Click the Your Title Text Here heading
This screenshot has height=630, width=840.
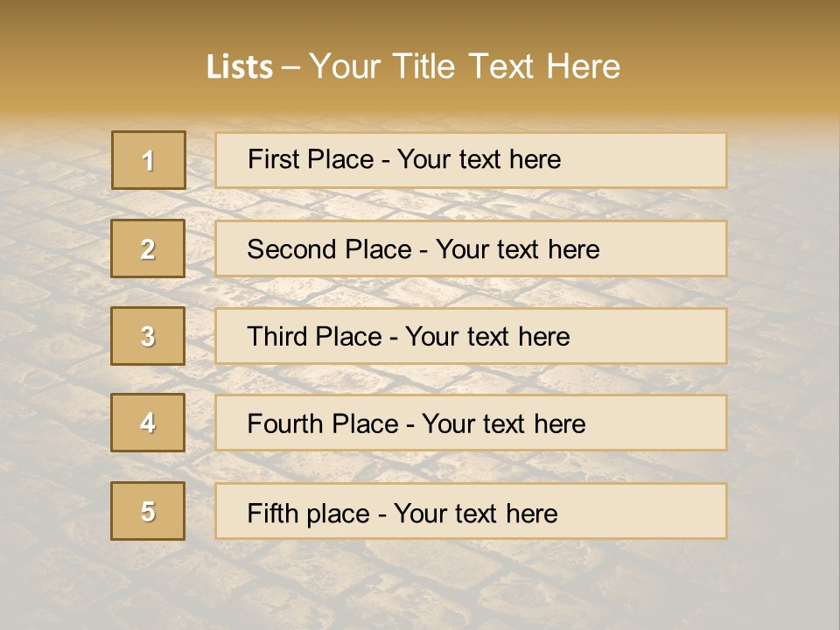point(465,67)
